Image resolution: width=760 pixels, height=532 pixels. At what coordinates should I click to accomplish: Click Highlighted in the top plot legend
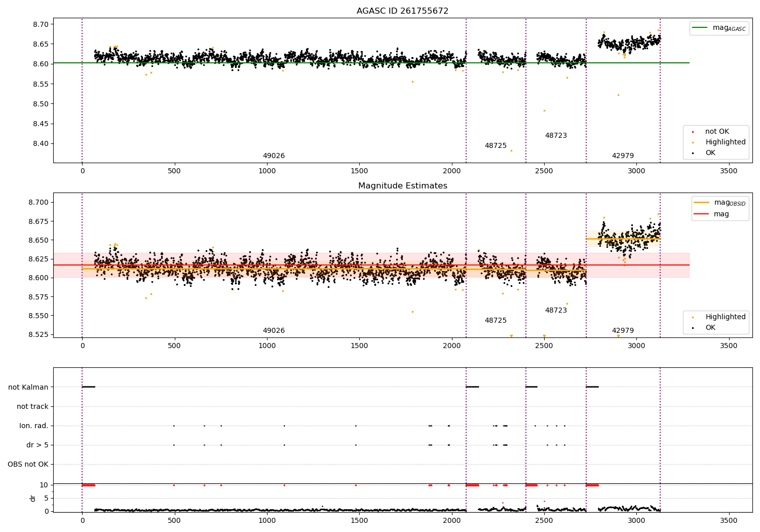[718, 142]
